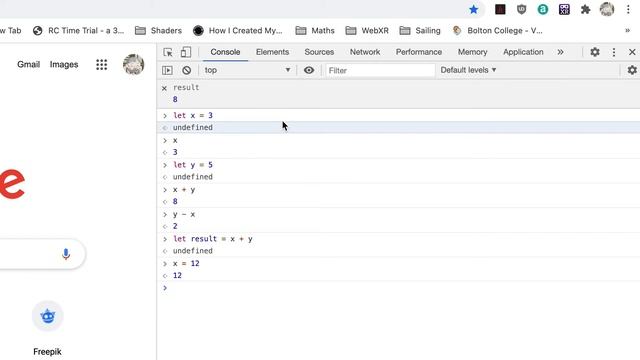Click the output value '2'
Viewport: 640px width, 360px height.
[175, 226]
